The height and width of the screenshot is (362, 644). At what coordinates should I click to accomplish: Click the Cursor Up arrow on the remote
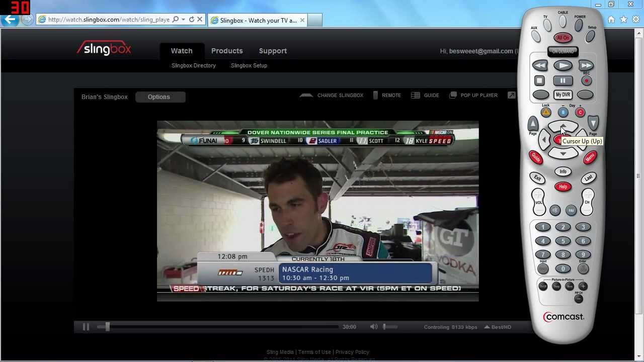pyautogui.click(x=562, y=127)
